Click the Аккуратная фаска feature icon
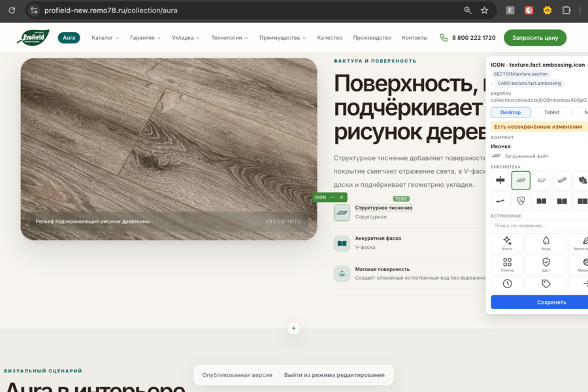588x392 pixels. tap(342, 243)
